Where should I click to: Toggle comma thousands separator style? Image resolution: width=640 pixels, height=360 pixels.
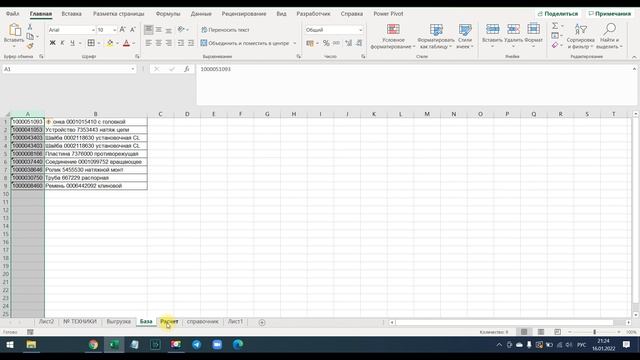pyautogui.click(x=336, y=43)
